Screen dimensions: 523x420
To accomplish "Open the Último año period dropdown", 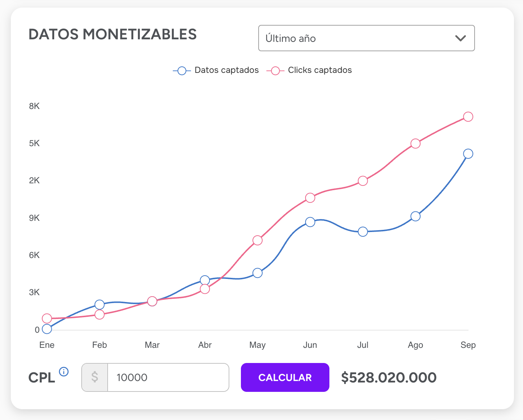I will 366,38.
